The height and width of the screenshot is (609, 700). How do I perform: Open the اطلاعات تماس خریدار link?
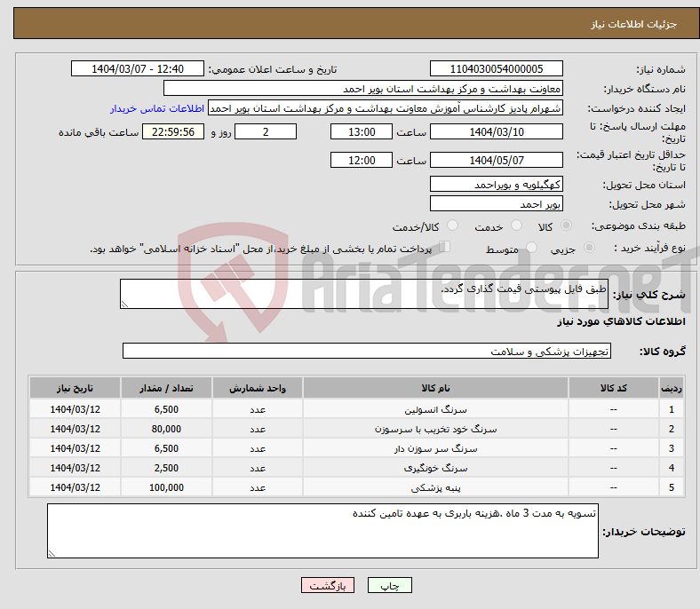(x=157, y=108)
